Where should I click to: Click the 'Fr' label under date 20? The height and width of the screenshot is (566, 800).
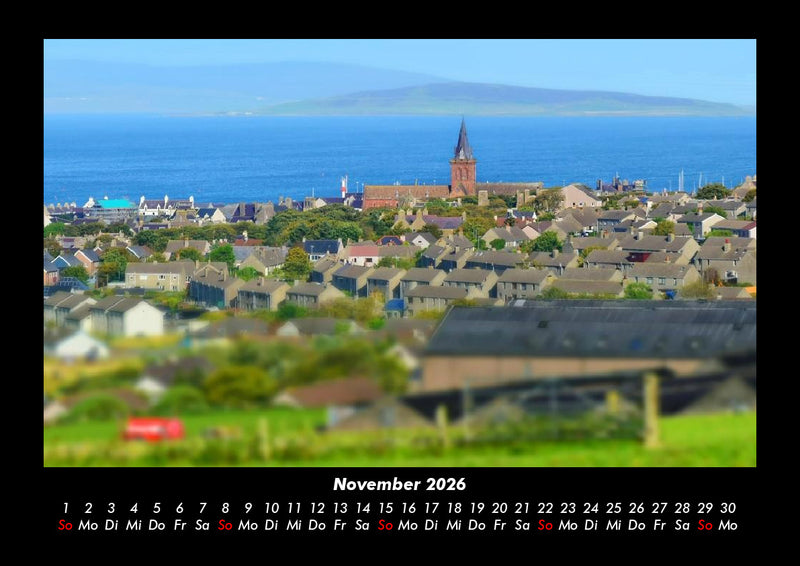(x=499, y=525)
